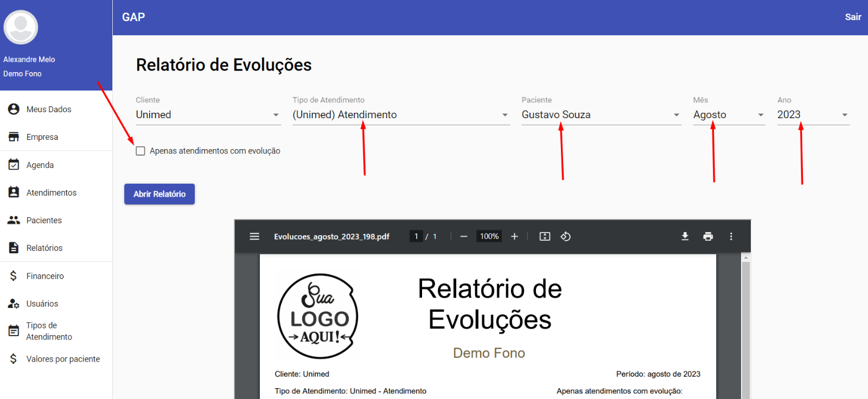868x399 pixels.
Task: Check 'Apenas atendimentos com evolução'
Action: click(141, 151)
